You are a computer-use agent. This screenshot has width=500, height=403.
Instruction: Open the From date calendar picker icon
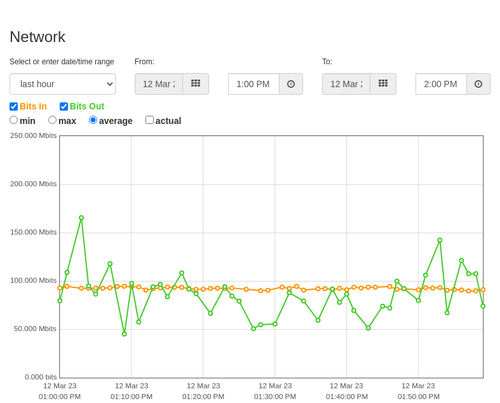pos(196,84)
